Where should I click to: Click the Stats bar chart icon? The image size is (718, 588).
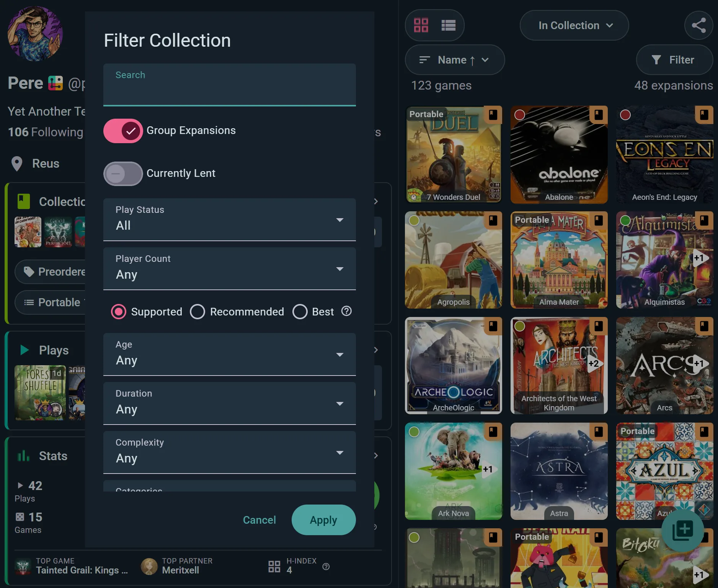coord(23,456)
